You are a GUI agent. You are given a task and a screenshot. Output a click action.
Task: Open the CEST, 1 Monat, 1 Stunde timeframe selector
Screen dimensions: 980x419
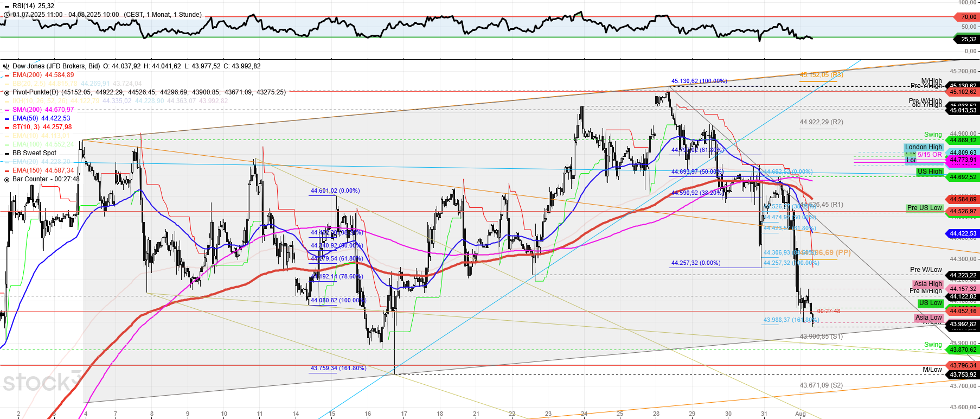click(163, 15)
